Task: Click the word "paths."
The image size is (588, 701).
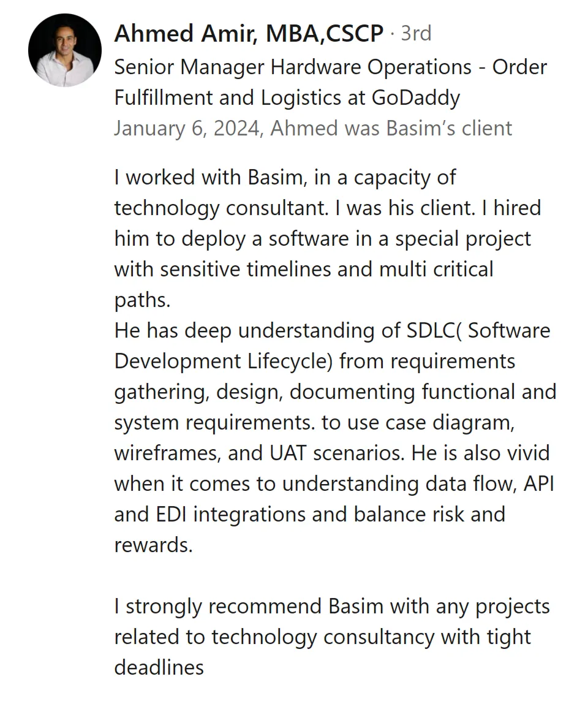Action: [x=143, y=300]
